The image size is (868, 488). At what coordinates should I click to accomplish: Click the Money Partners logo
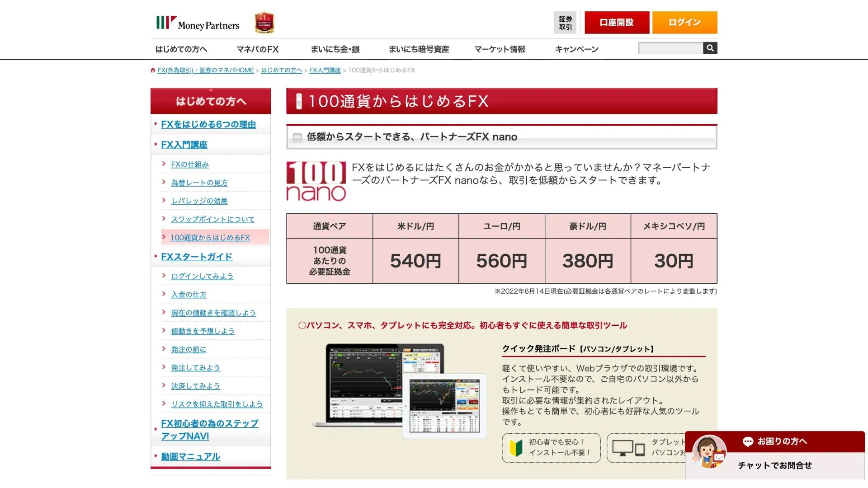198,23
